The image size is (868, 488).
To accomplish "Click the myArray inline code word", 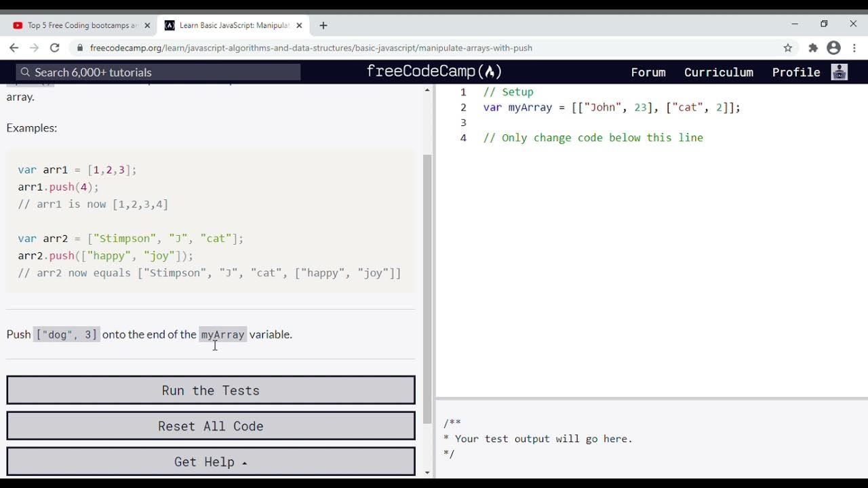I will [222, 334].
